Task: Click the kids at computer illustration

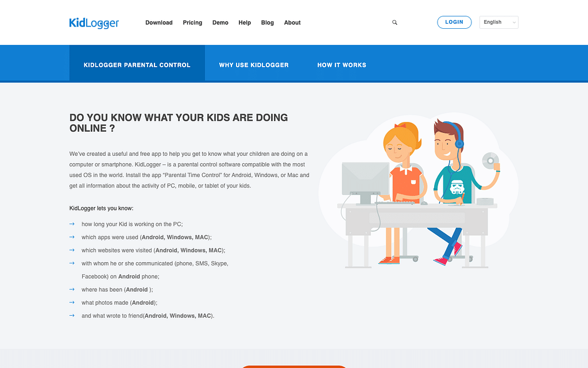Action: [x=419, y=191]
